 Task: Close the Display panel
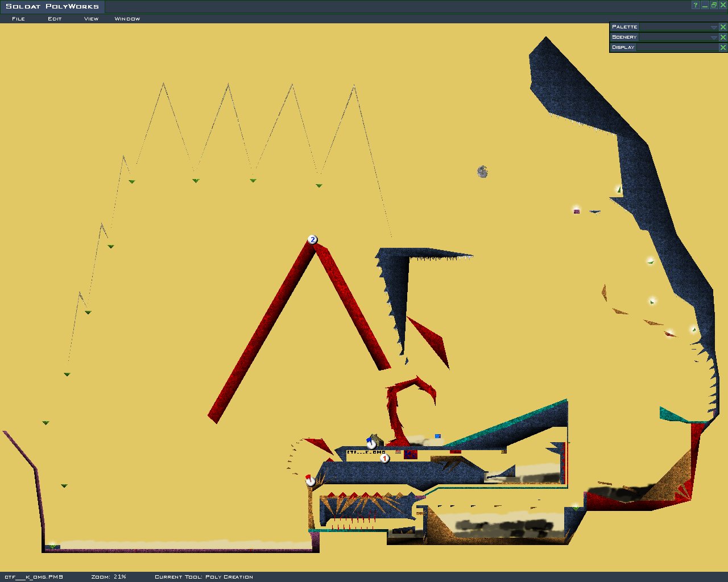tap(723, 48)
